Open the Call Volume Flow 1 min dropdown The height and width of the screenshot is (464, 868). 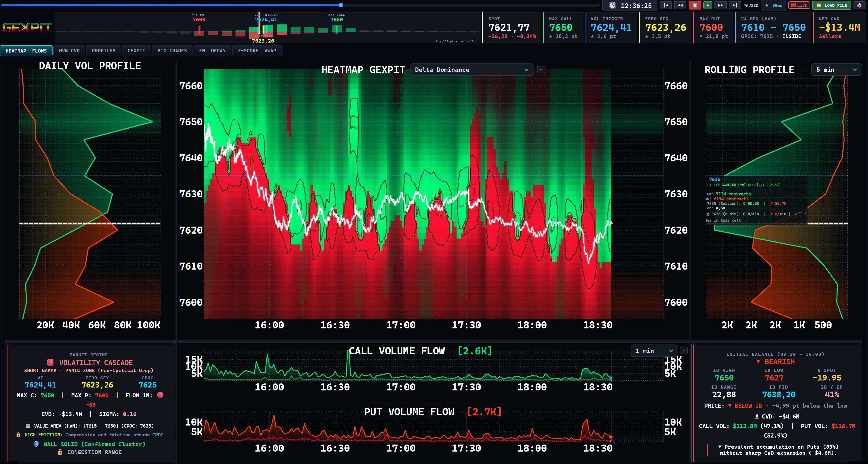[x=654, y=351]
